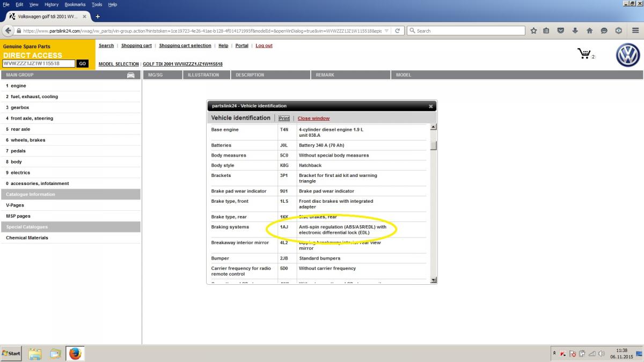Go to MODEL SELECTION breadcrumb

tap(119, 64)
